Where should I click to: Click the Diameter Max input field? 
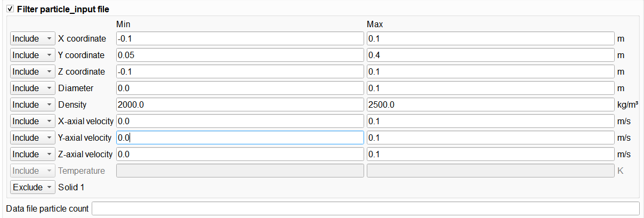pos(490,88)
